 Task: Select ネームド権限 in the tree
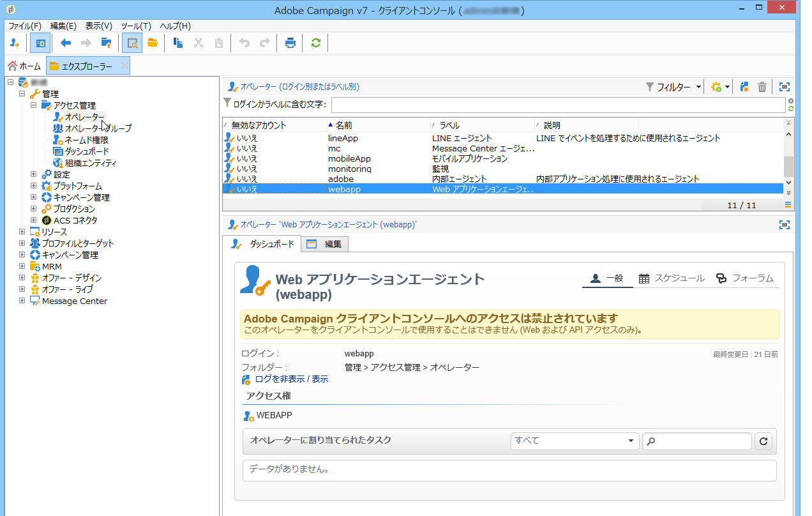pos(86,140)
